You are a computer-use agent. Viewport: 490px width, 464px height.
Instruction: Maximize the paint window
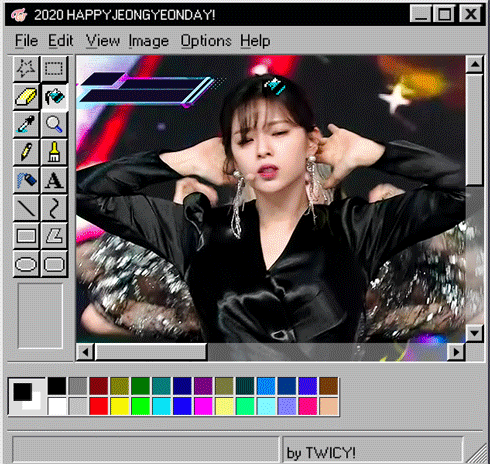pos(444,14)
